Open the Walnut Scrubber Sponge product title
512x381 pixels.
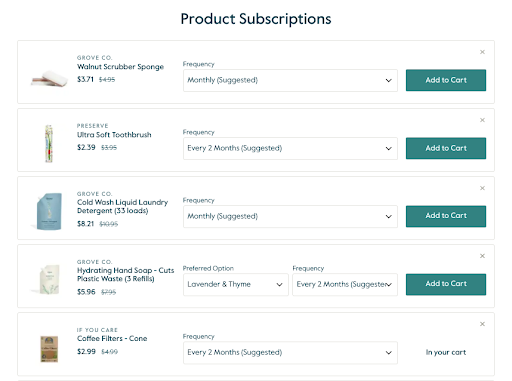[x=120, y=67]
